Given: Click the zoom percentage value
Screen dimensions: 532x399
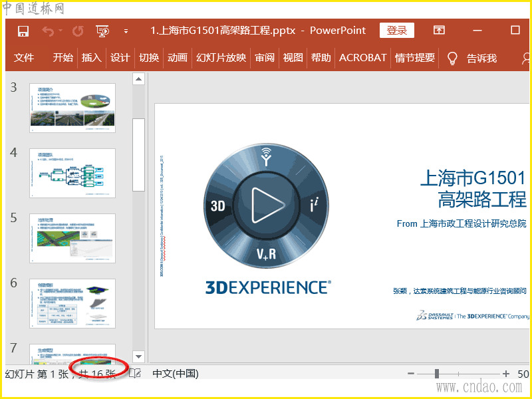Looking at the screenshot, I should click(523, 374).
